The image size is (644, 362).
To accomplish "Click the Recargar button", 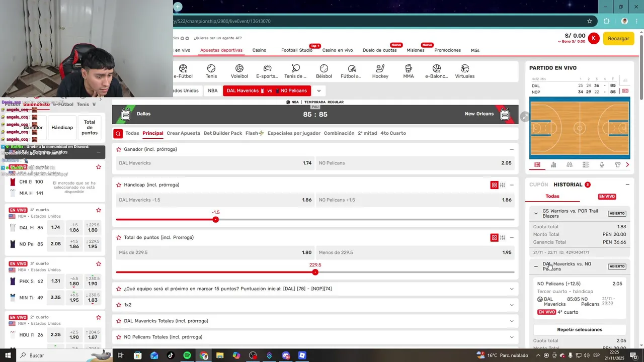I will coord(618,39).
